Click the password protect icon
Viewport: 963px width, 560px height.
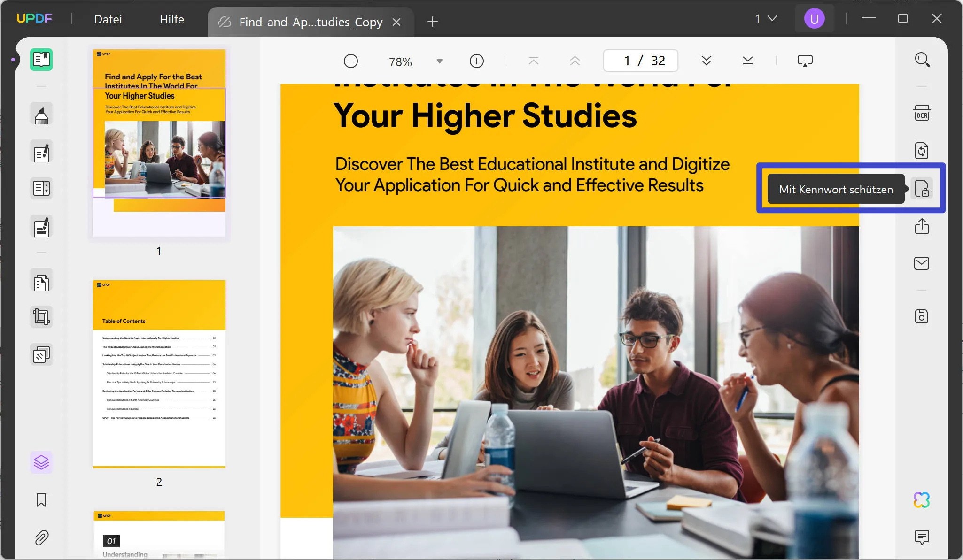tap(922, 189)
